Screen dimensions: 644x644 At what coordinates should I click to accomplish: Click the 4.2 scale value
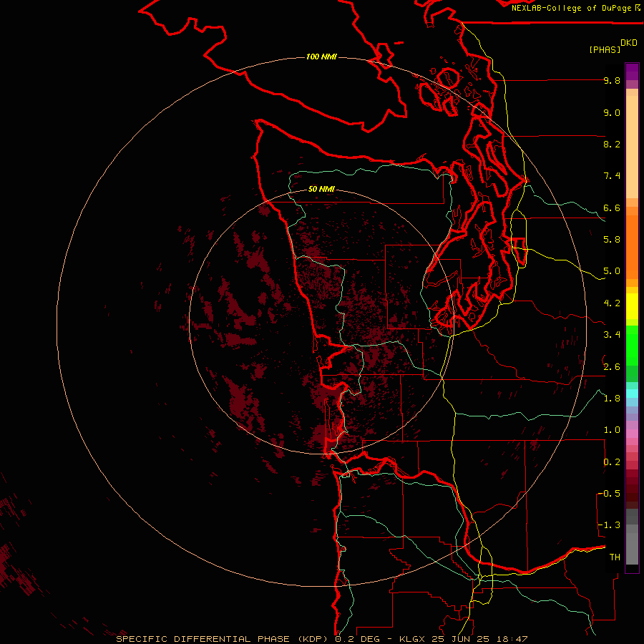click(612, 303)
